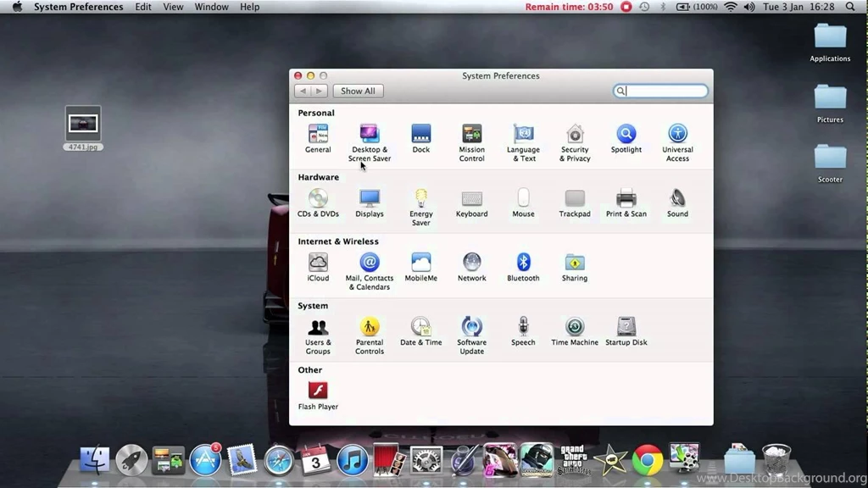This screenshot has width=868, height=488.
Task: Open iCal calendar from the Dock
Action: point(315,460)
